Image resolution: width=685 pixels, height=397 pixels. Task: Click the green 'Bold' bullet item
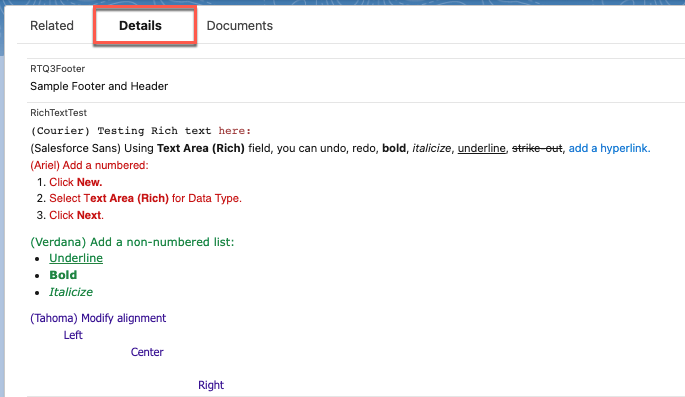point(63,275)
